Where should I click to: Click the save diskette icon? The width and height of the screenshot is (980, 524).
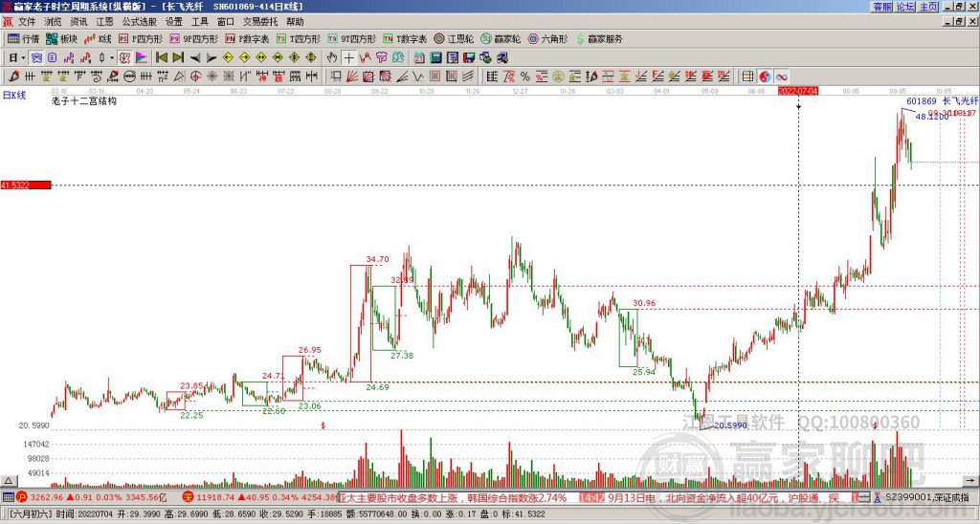point(469,58)
